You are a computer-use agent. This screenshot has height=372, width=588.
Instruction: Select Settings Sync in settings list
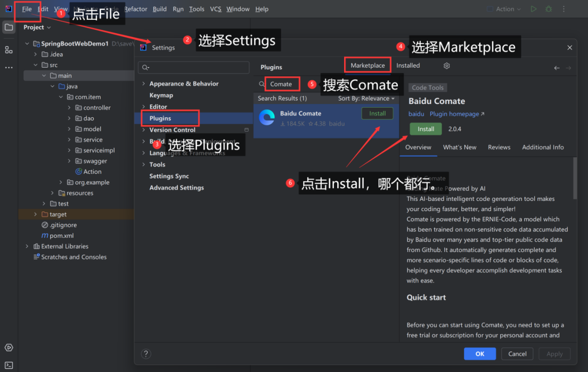coord(169,176)
